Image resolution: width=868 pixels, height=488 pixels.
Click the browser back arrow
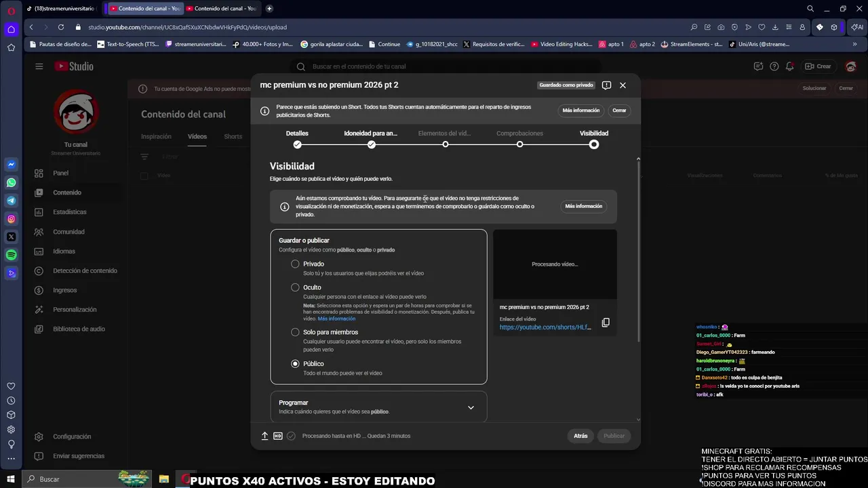tap(31, 27)
